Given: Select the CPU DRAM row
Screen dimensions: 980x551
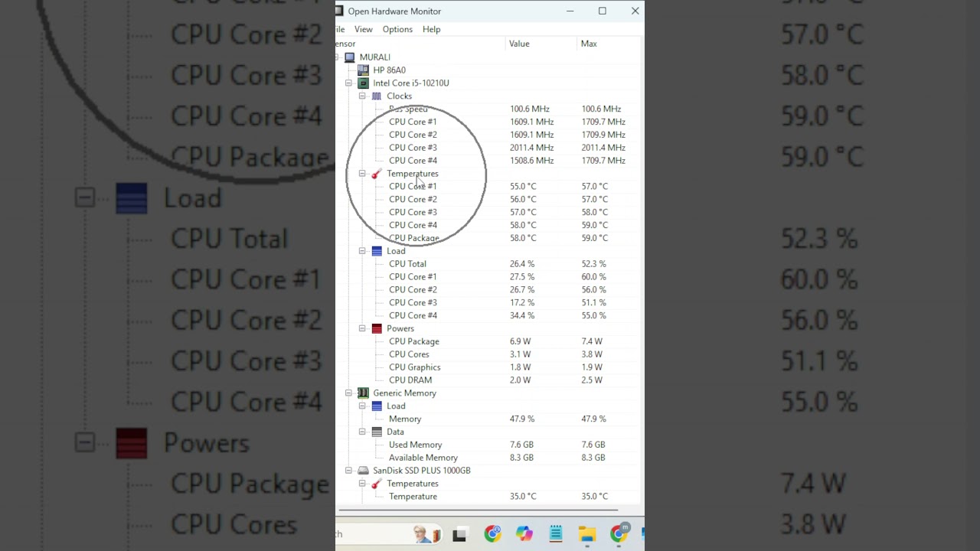Looking at the screenshot, I should 487,380.
